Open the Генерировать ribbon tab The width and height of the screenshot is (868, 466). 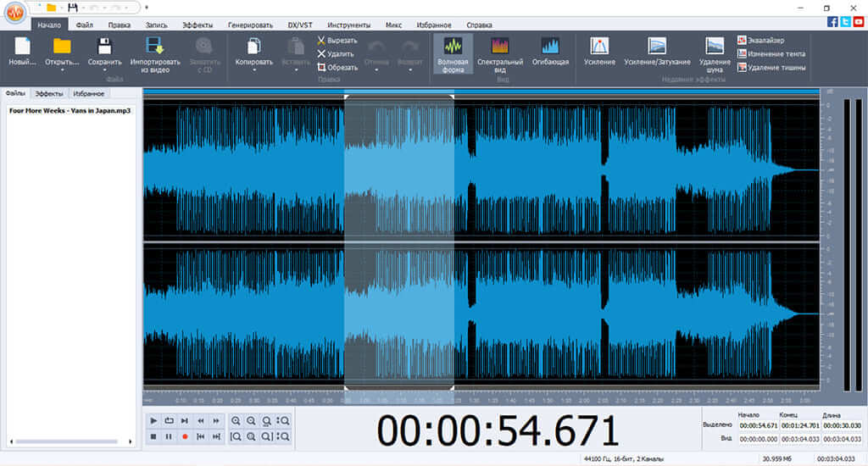[x=250, y=25]
